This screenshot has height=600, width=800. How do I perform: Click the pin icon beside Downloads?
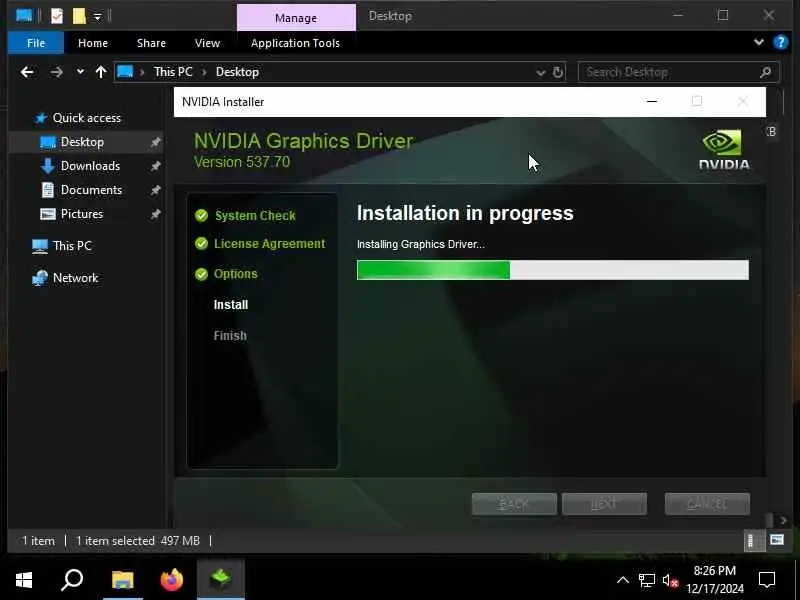point(156,166)
